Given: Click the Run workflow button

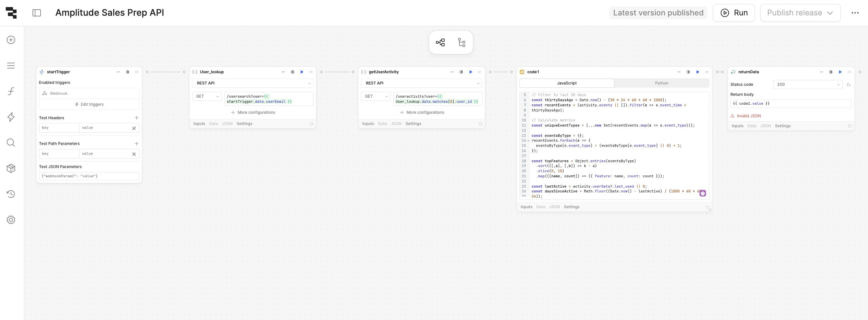Looking at the screenshot, I should pos(734,13).
